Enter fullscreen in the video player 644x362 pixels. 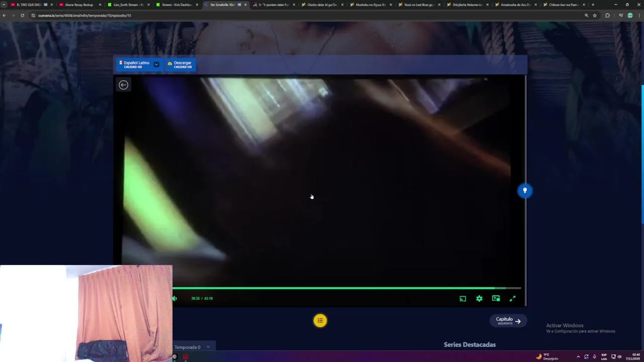tap(513, 298)
